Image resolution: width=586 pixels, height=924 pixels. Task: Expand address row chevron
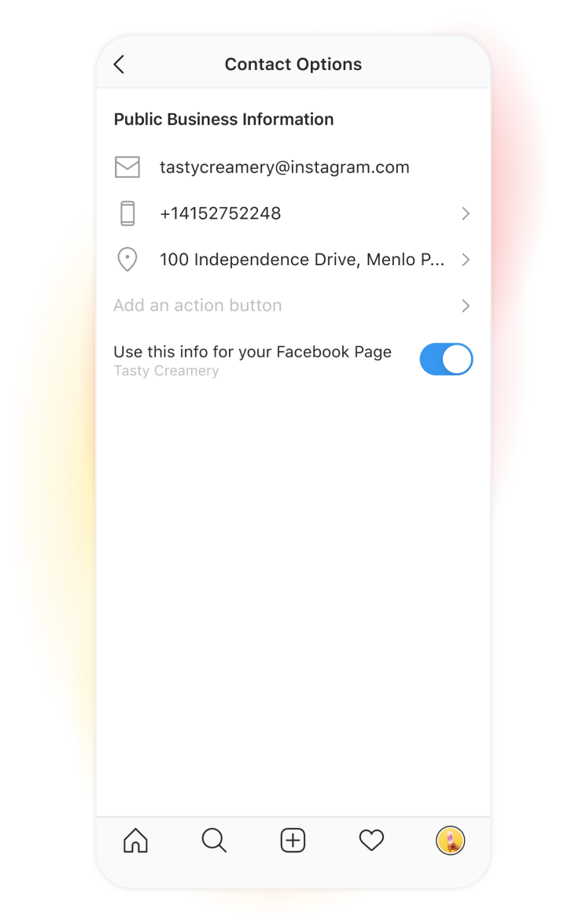point(466,259)
